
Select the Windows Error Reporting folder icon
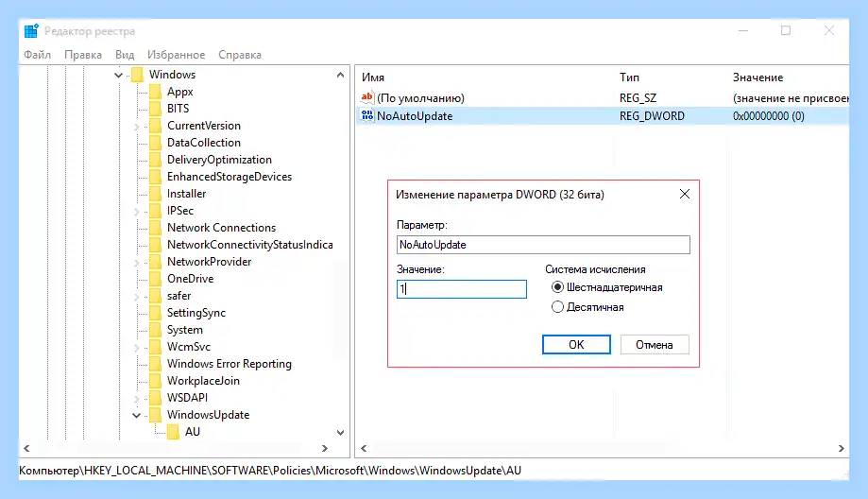[156, 364]
